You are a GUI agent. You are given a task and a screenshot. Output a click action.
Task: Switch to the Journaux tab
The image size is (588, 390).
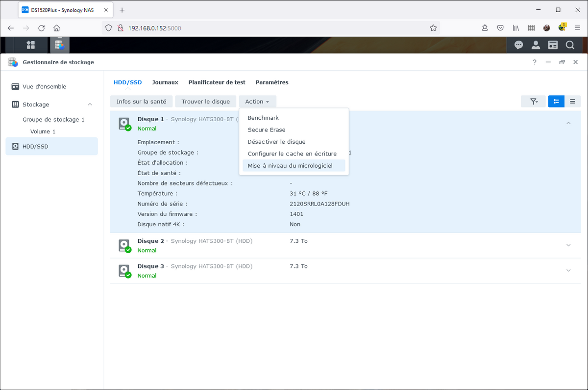click(x=165, y=82)
